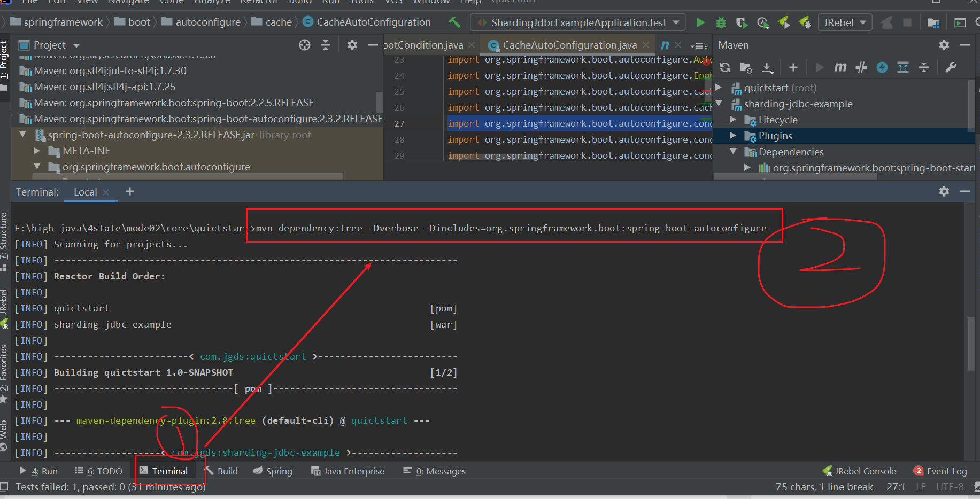This screenshot has width=980, height=499.
Task: Open the 0: Messages tool window
Action: (434, 471)
